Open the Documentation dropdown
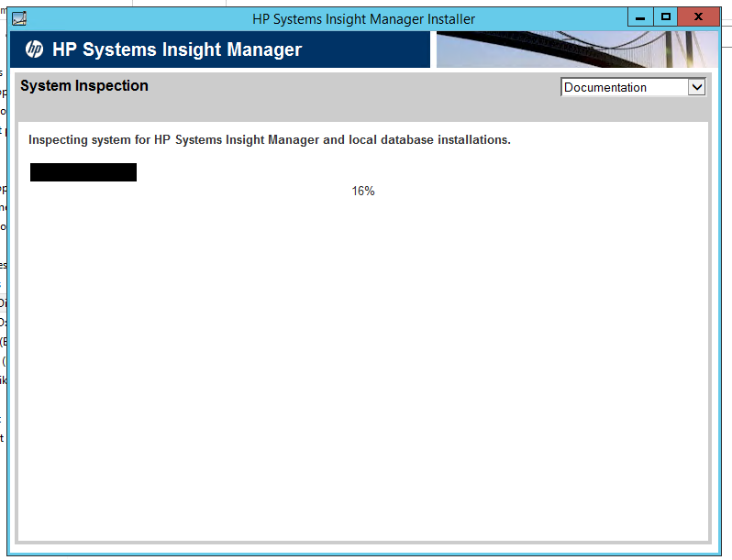 [x=633, y=87]
